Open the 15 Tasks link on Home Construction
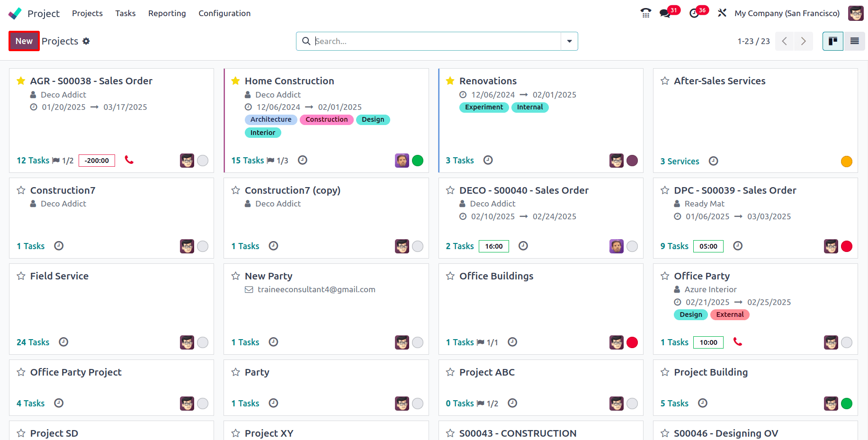 247,161
